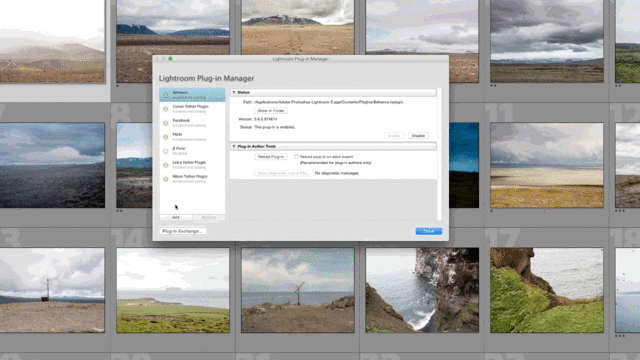Collapse the Plug-in Author Tools section
This screenshot has height=360, width=640.
pos(234,146)
